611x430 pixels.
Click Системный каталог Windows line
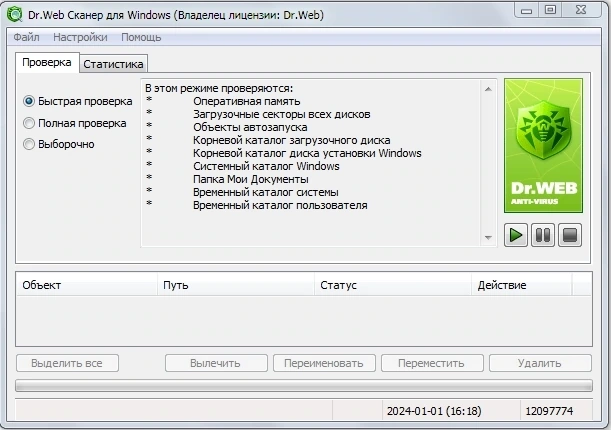pyautogui.click(x=266, y=166)
